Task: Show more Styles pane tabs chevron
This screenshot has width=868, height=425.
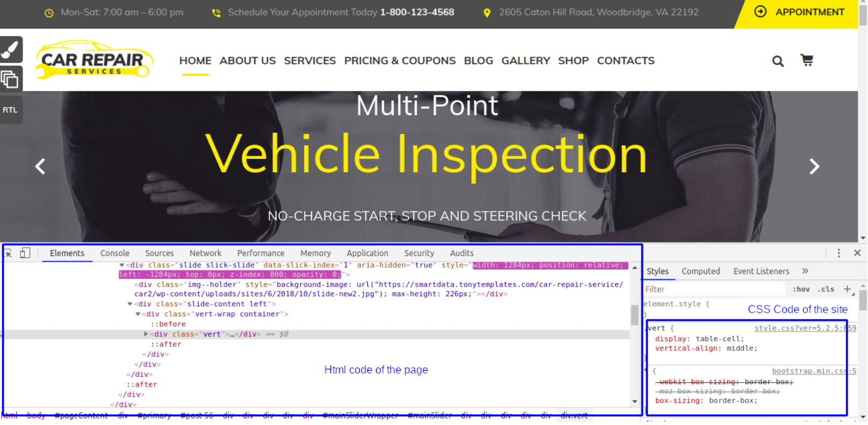Action: 805,272
